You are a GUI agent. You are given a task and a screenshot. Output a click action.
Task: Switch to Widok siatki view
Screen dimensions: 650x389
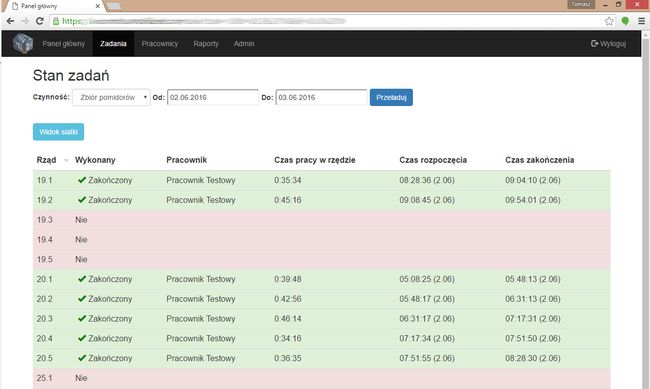[58, 132]
